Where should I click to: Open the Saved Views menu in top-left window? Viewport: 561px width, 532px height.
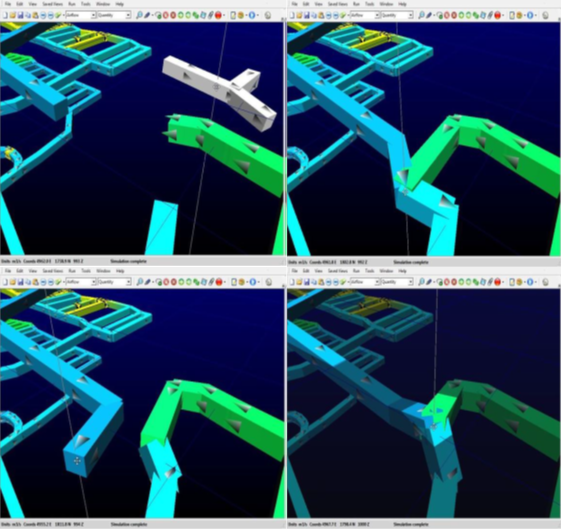53,4
